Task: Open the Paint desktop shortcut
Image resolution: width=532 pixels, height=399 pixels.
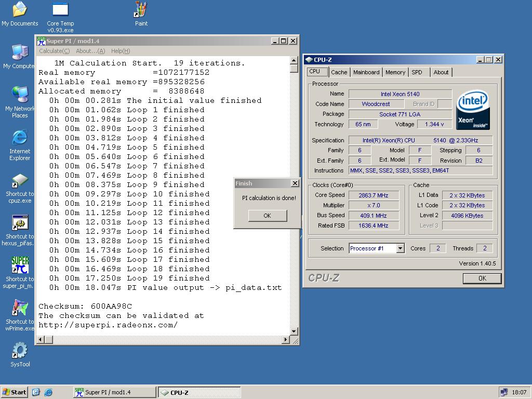Action: point(141,14)
